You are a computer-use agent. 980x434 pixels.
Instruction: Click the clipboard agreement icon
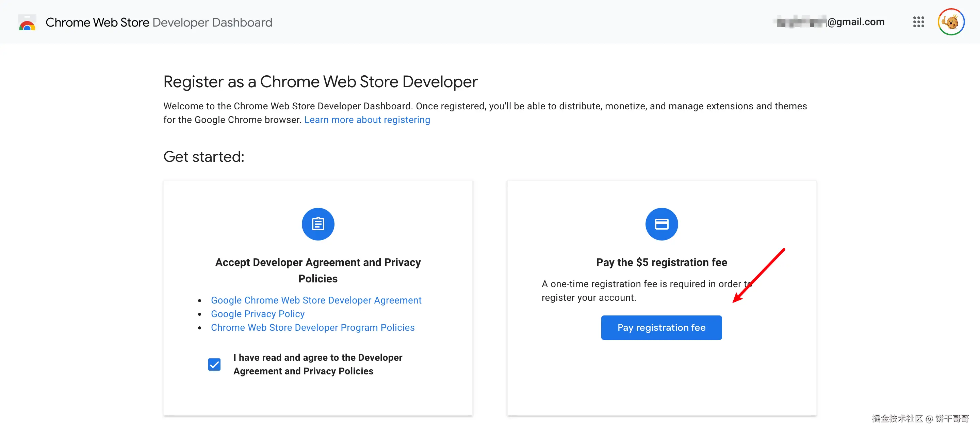point(318,224)
